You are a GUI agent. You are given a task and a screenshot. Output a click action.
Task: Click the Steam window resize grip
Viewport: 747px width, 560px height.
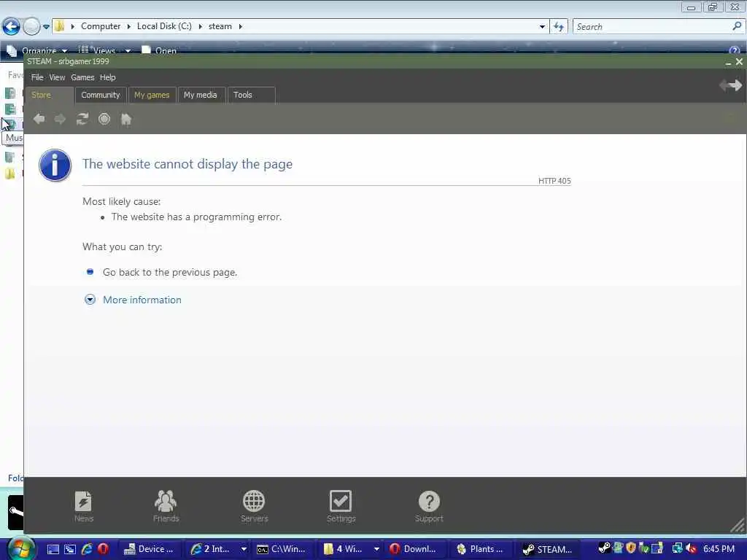coord(738,526)
